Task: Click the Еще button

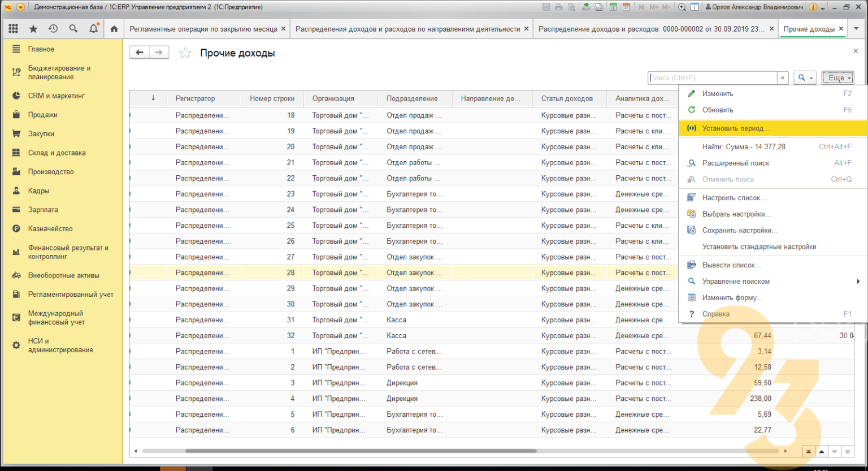Action: pyautogui.click(x=837, y=78)
